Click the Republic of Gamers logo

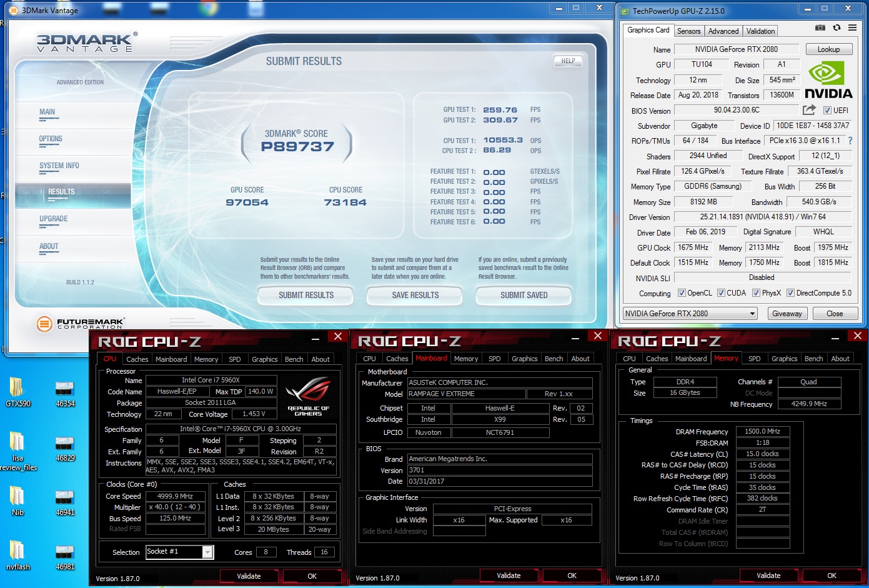pyautogui.click(x=309, y=397)
